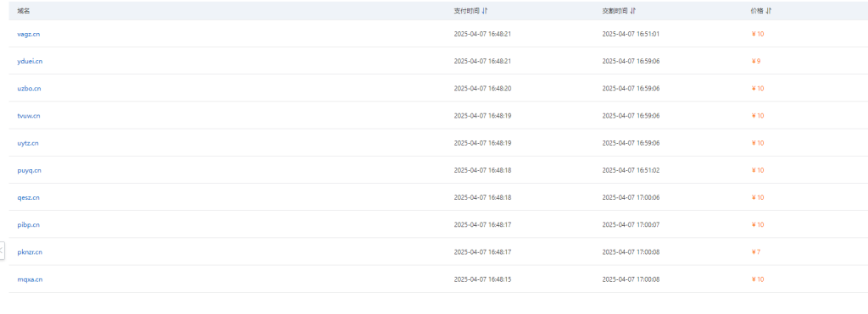Select the ¥9 price for yduei.cn

755,61
